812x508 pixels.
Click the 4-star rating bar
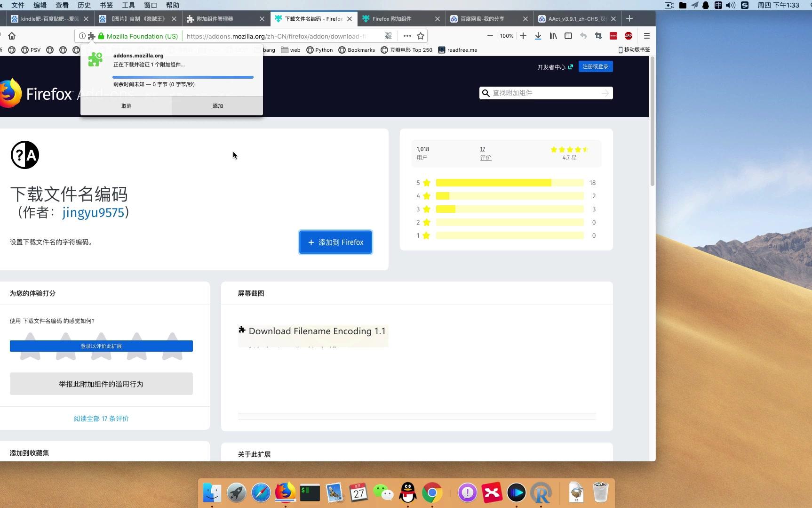[510, 196]
